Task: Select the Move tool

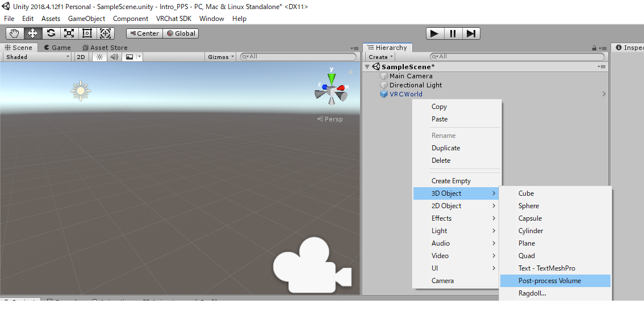Action: [33, 33]
